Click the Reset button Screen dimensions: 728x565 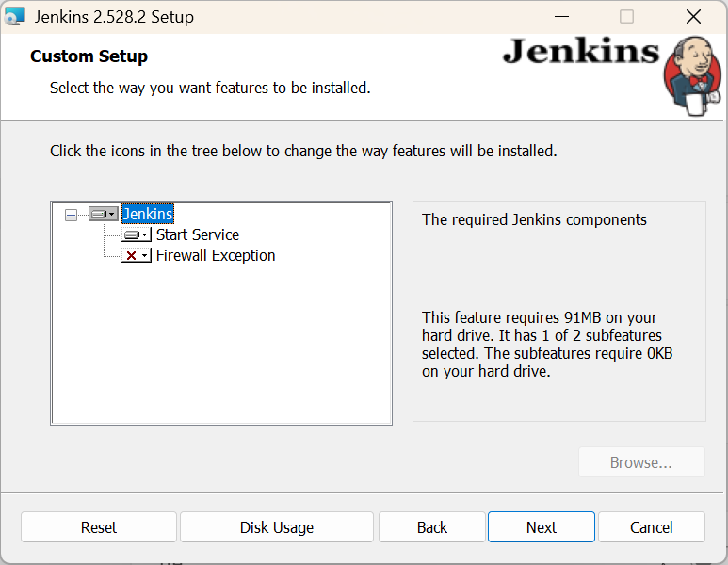coord(99,527)
